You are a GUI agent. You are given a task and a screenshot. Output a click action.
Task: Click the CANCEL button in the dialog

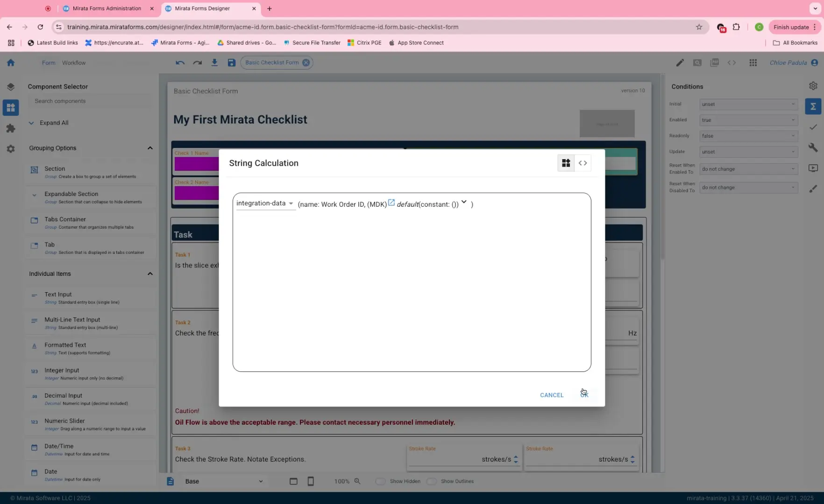[x=552, y=395]
